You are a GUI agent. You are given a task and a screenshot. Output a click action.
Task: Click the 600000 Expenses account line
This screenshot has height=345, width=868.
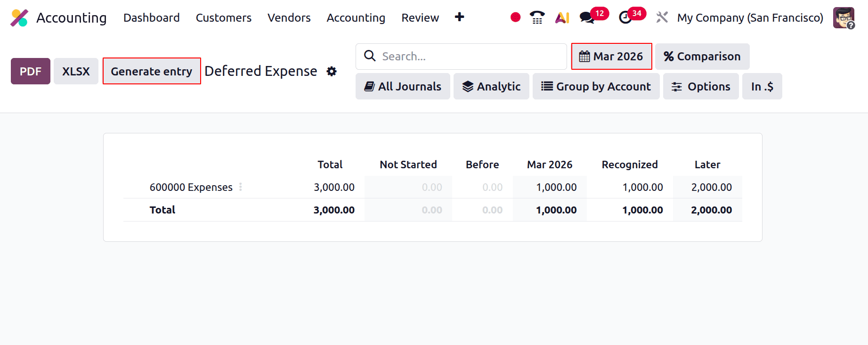(x=191, y=187)
